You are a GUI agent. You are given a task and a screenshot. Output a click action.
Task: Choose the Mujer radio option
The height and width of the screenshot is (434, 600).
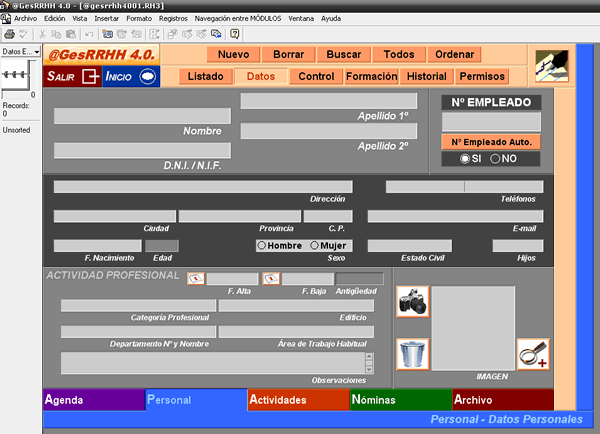click(x=316, y=246)
